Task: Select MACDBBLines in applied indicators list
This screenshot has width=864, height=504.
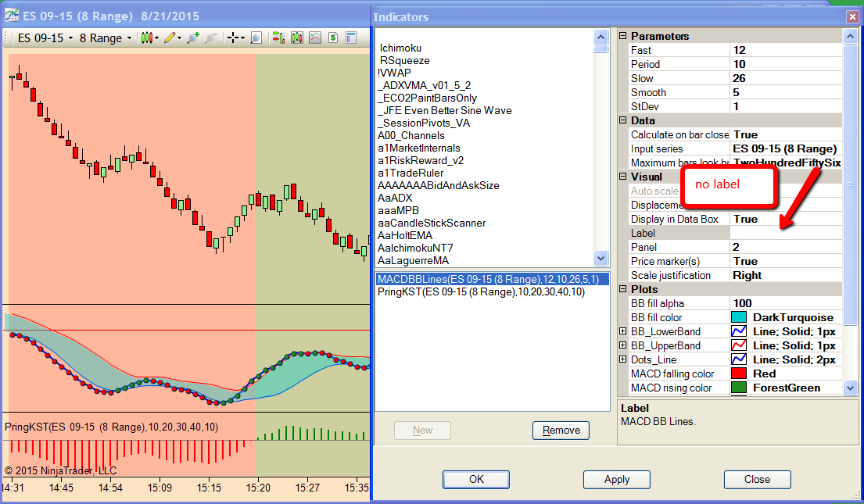Action: tap(492, 279)
